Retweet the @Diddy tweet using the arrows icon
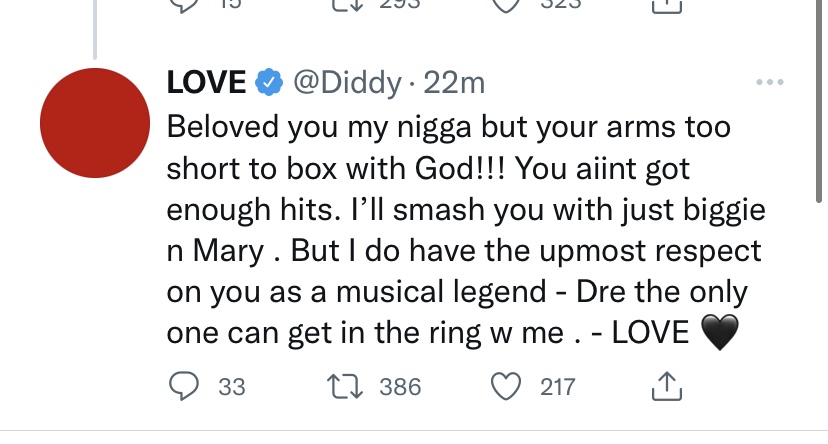Image resolution: width=828 pixels, height=444 pixels. 344,386
